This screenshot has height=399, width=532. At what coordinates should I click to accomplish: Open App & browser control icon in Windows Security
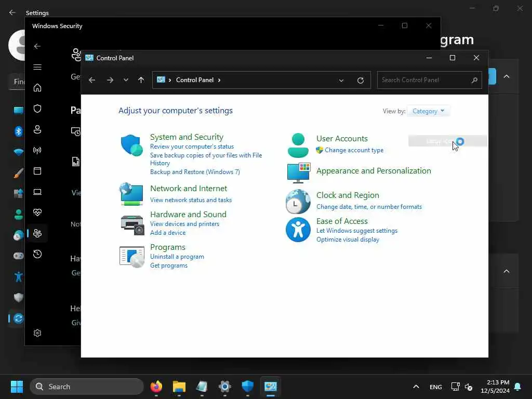click(37, 171)
